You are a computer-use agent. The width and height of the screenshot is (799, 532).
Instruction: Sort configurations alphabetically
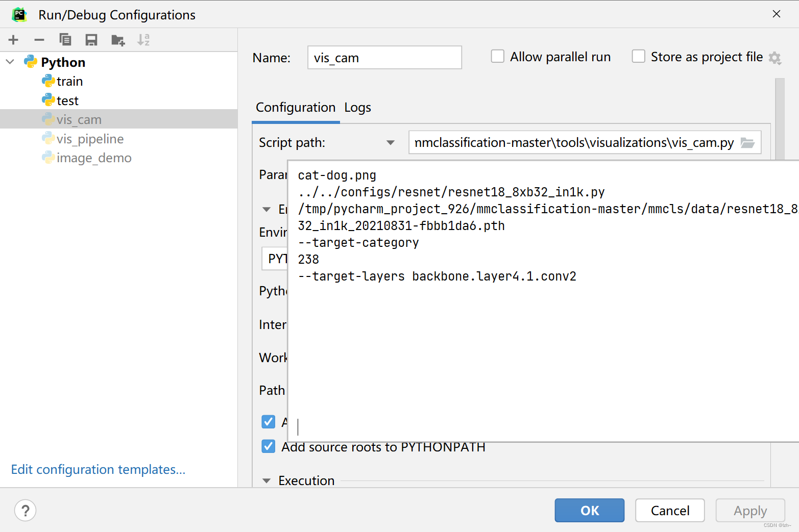[x=143, y=40]
